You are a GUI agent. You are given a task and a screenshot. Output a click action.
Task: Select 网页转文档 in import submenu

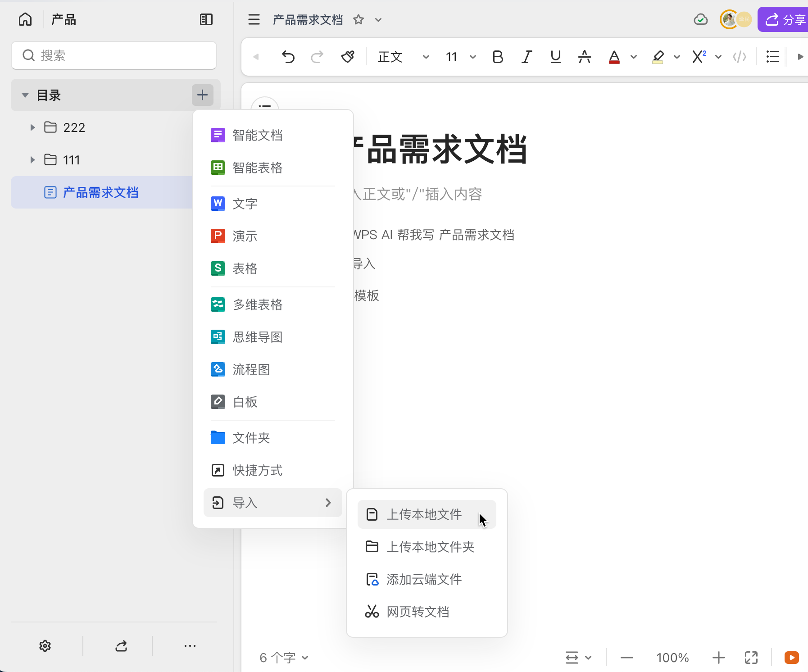click(427, 612)
